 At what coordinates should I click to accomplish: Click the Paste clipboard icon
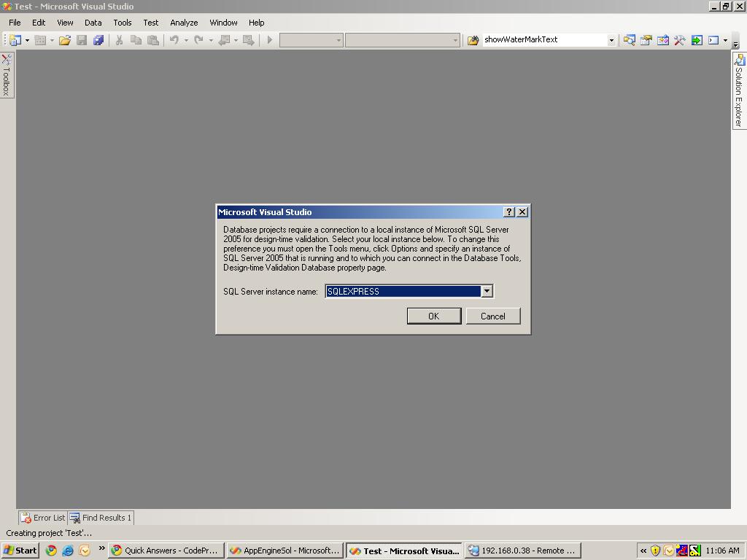153,41
